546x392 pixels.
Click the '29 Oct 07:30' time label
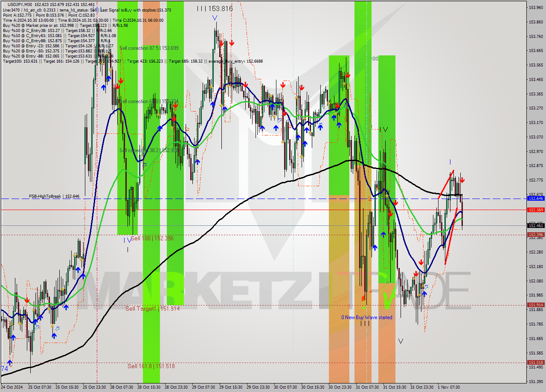pyautogui.click(x=203, y=387)
